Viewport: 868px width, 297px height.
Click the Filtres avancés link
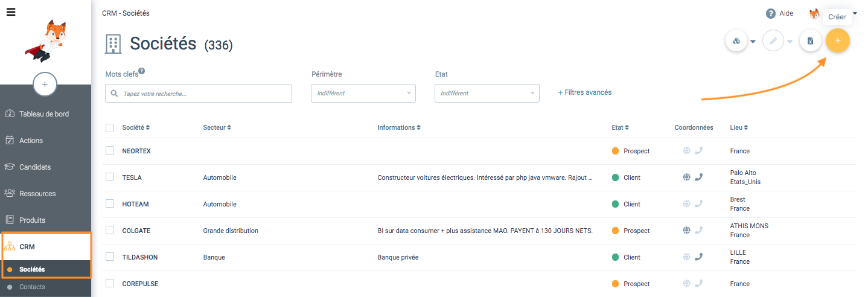(585, 92)
